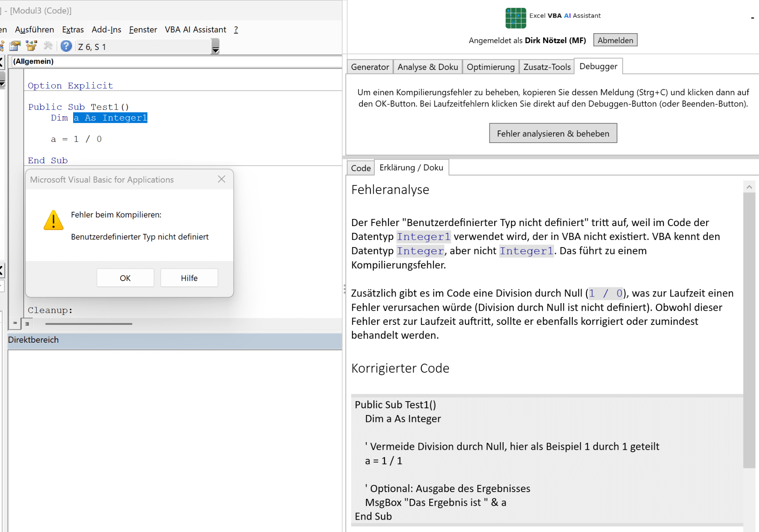Toggle Procedure View button in code window
This screenshot has height=532, width=759.
point(15,324)
